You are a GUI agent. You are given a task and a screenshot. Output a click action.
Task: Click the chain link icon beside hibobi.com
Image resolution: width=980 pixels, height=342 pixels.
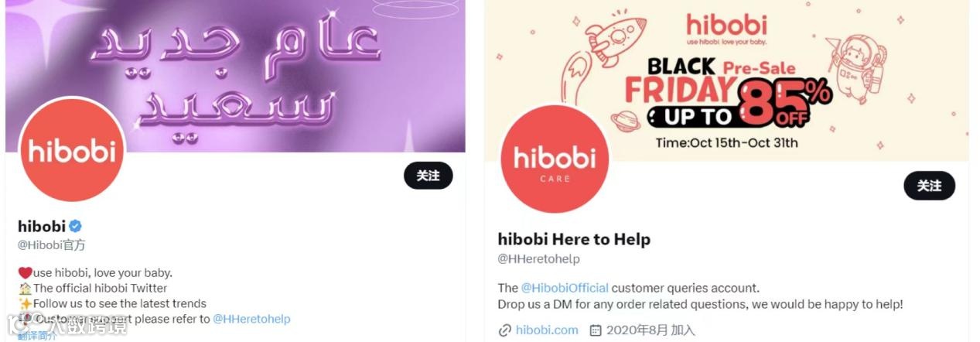[504, 330]
